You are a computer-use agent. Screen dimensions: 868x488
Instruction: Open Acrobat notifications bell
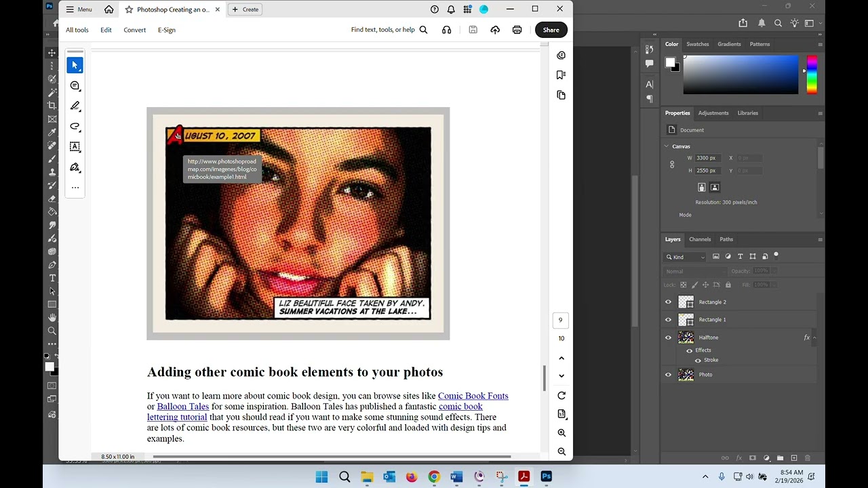pyautogui.click(x=451, y=9)
